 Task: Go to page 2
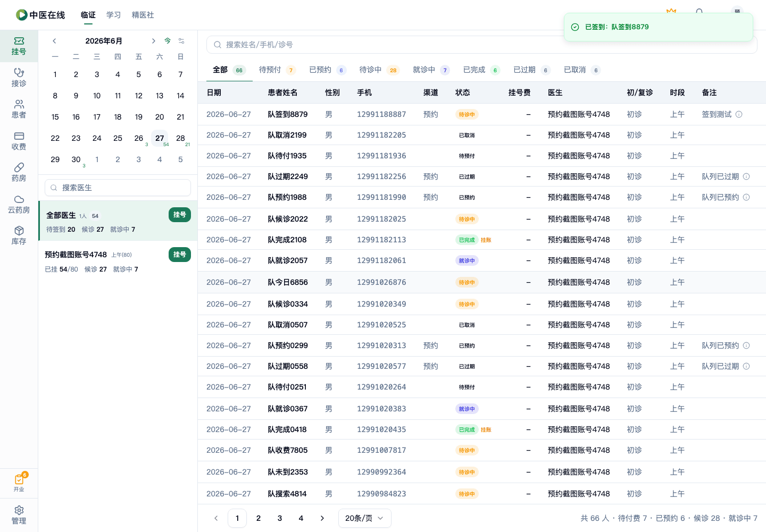point(259,518)
